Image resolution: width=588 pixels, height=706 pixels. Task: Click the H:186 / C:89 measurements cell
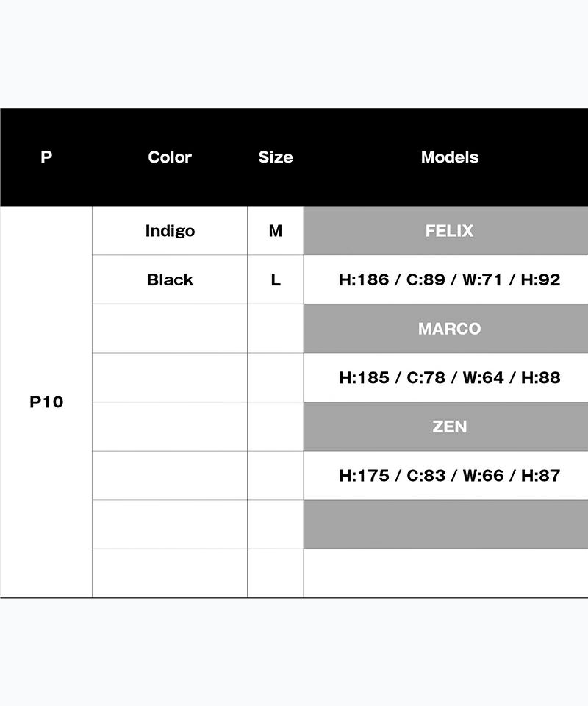point(449,279)
